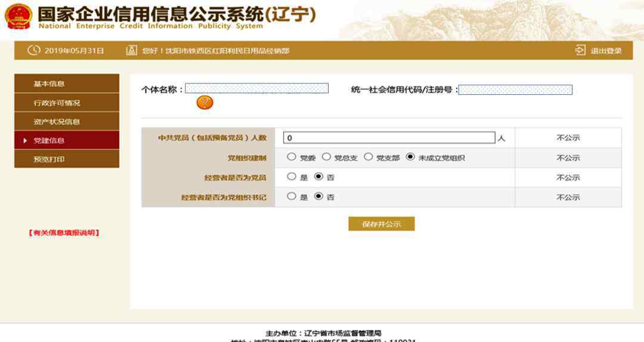Click 不公示 in the 经营者是否为党员 row
Viewport: 644px width, 342px height.
(568, 178)
